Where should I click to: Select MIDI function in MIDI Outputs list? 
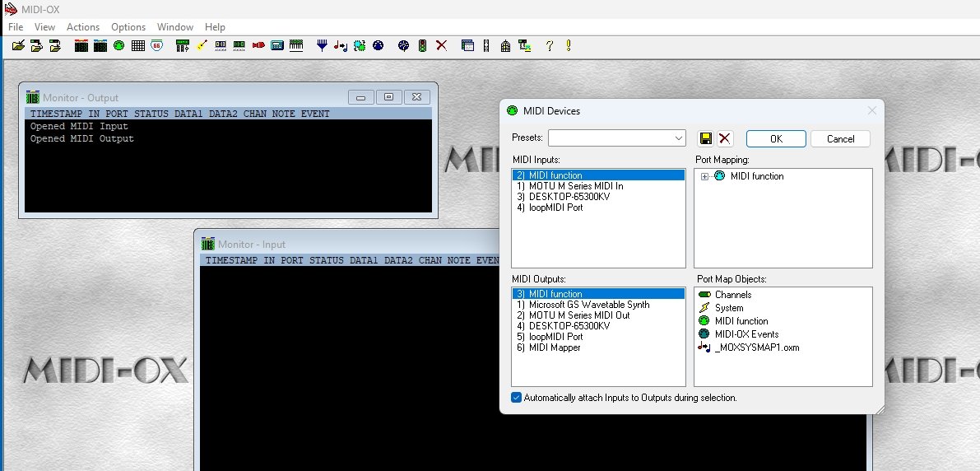(x=598, y=294)
